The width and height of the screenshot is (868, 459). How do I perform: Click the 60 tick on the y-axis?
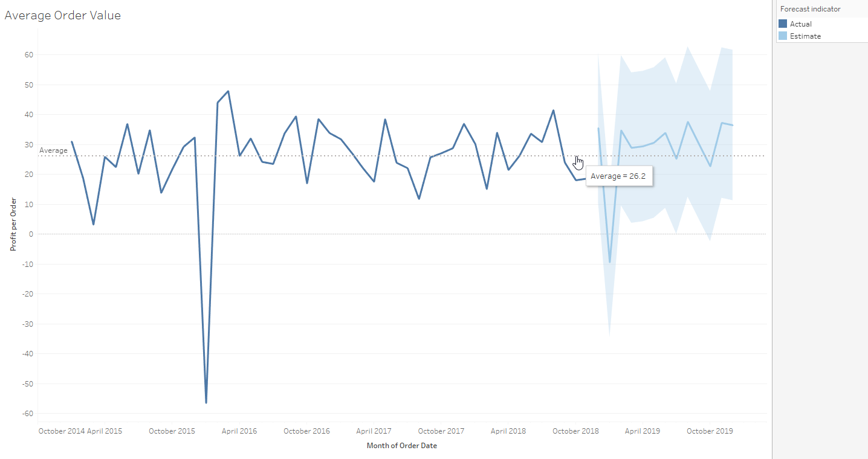[28, 54]
